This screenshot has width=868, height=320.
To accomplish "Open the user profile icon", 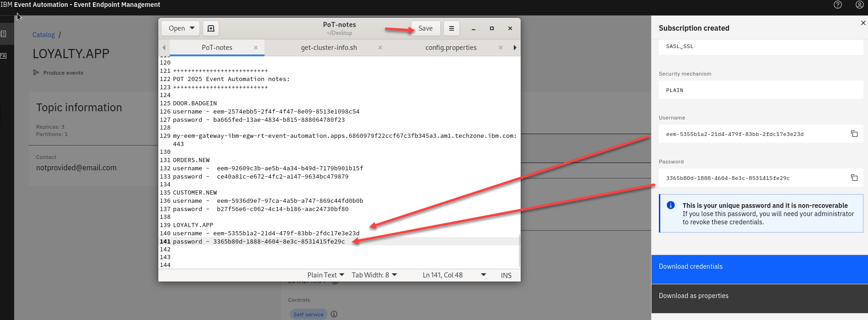I will tap(859, 5).
